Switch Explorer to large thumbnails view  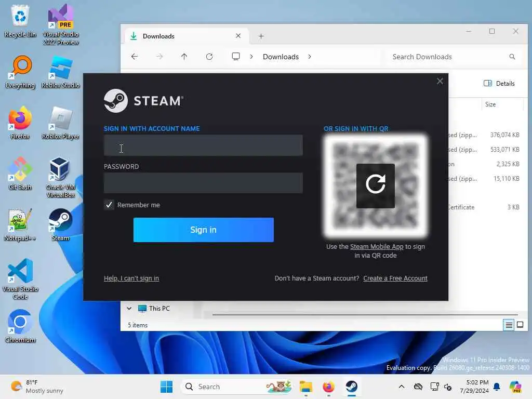tap(520, 325)
